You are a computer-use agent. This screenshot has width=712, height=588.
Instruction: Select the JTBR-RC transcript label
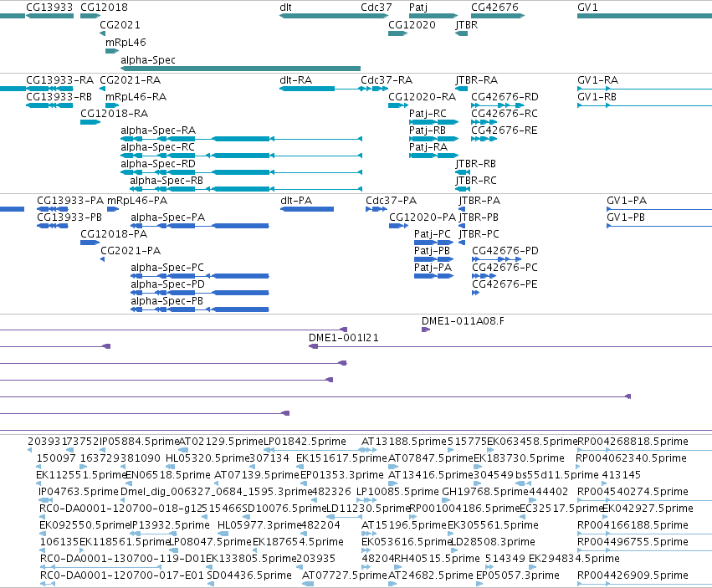[x=476, y=181]
